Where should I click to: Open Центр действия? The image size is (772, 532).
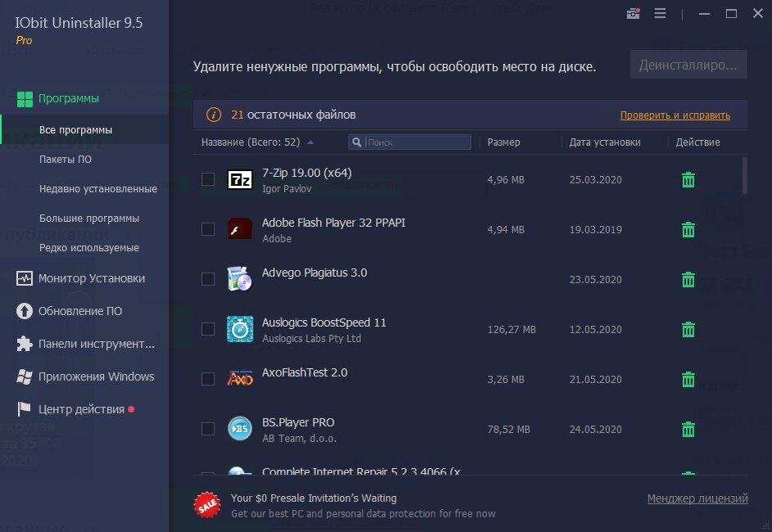[x=81, y=409]
